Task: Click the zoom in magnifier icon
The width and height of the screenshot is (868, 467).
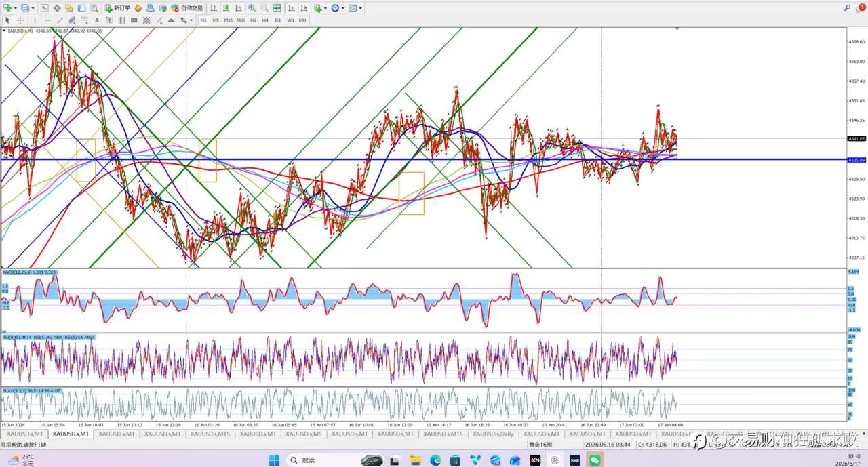Action: click(252, 8)
